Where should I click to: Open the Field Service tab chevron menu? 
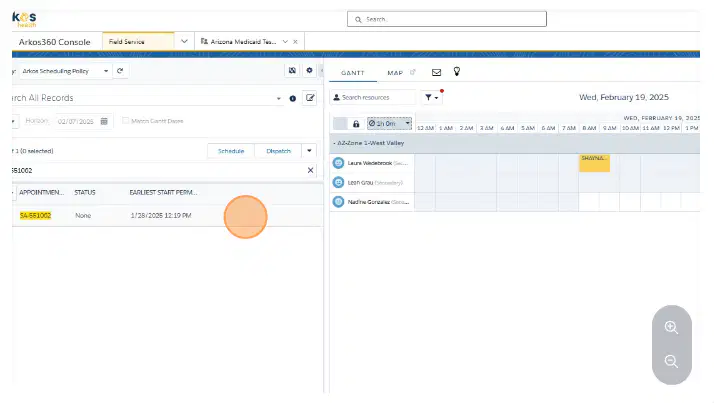[x=184, y=41]
